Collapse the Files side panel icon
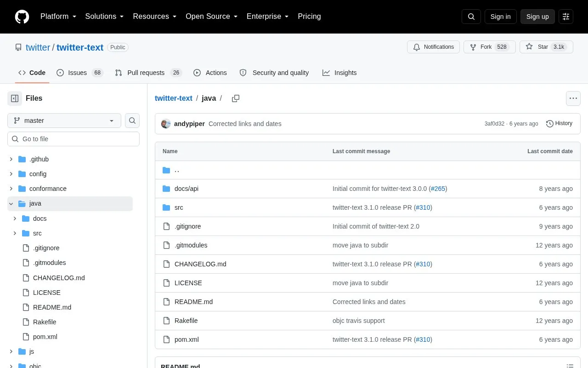 pos(15,98)
